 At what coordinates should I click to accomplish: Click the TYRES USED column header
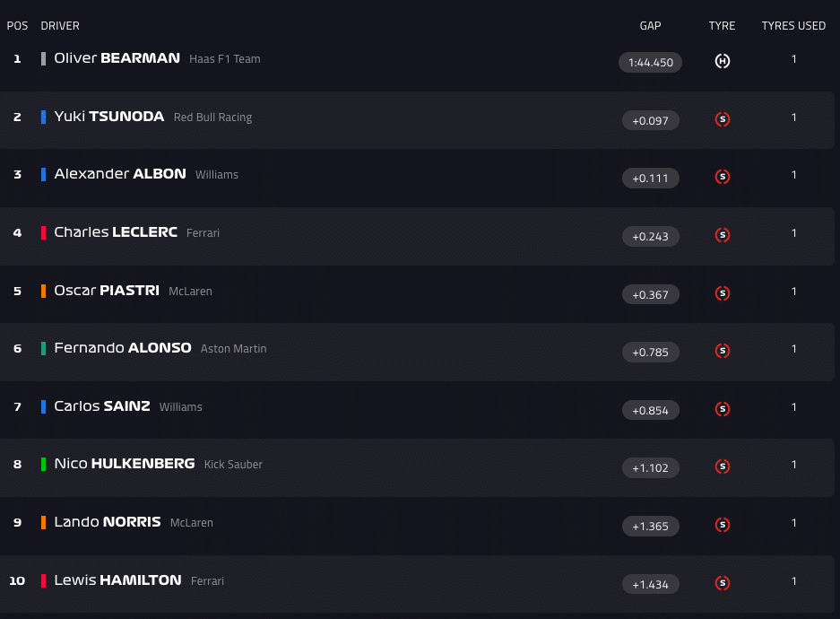pos(793,26)
